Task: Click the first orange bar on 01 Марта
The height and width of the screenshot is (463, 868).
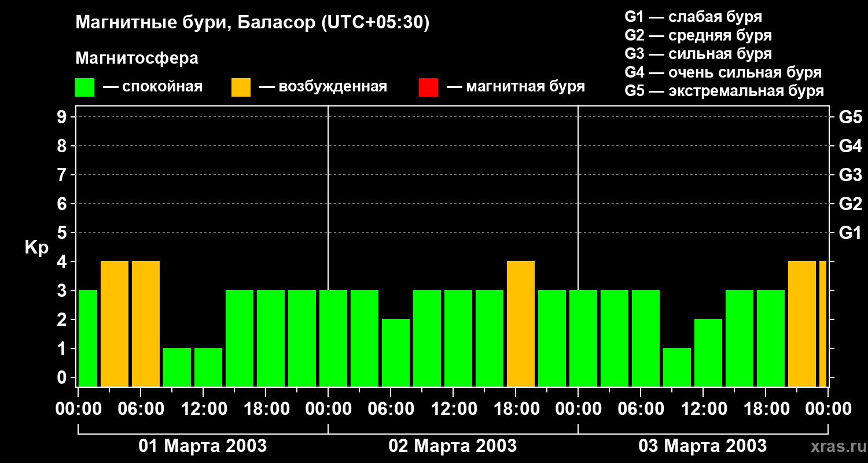Action: (115, 324)
